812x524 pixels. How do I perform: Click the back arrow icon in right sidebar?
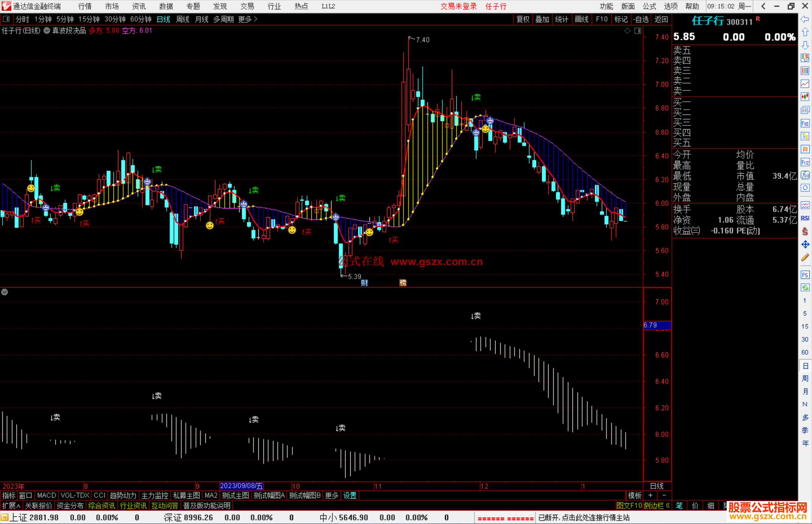point(805,19)
